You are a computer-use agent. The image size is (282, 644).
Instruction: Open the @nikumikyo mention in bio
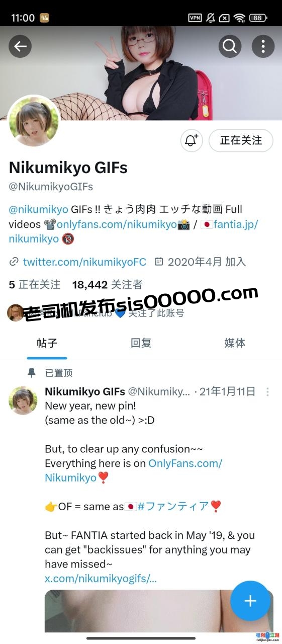point(38,209)
